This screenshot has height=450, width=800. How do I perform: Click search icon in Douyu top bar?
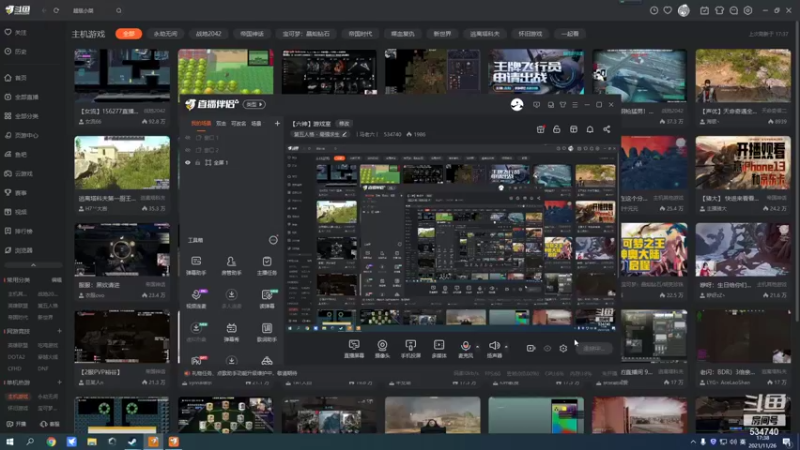pos(119,10)
